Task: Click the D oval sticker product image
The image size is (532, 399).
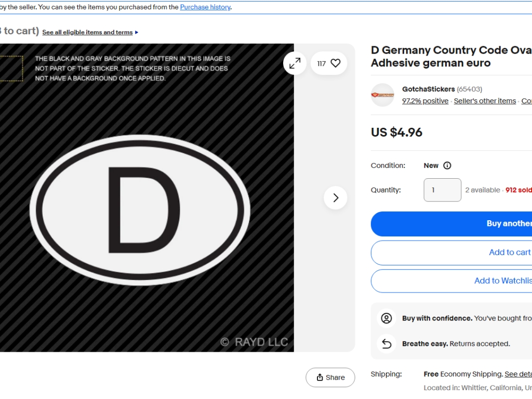Action: [140, 210]
